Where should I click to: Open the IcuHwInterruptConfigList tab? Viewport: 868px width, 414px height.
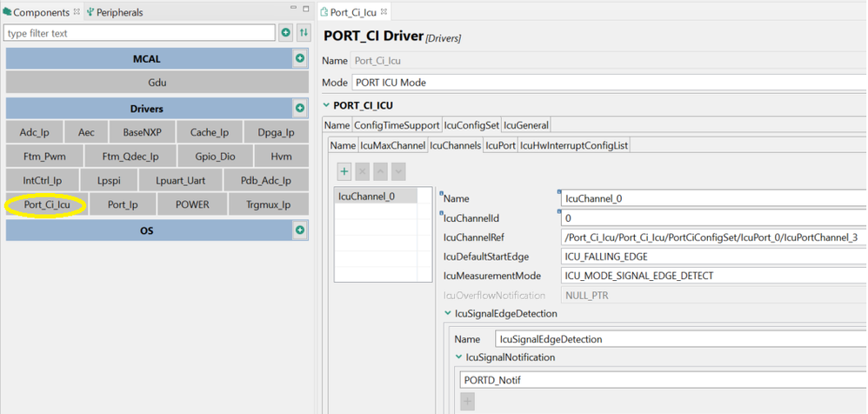tap(573, 145)
